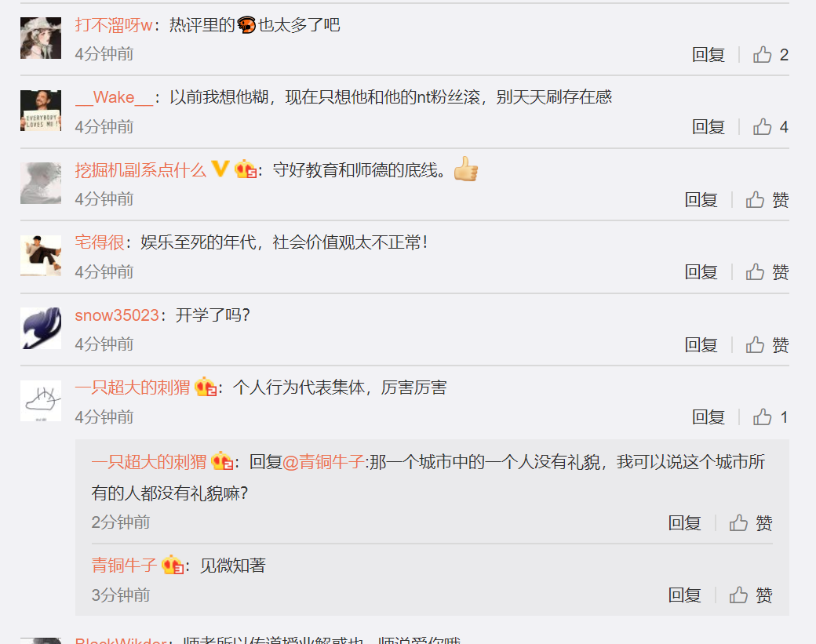816x644 pixels.
Task: Reply to snow35023's comment
Action: coord(701,344)
